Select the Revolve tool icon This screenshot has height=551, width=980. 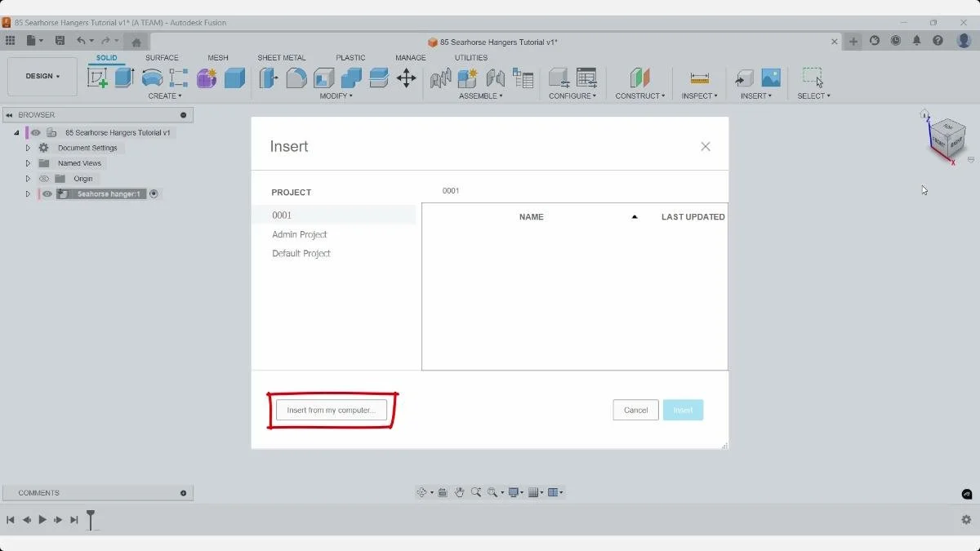click(152, 78)
